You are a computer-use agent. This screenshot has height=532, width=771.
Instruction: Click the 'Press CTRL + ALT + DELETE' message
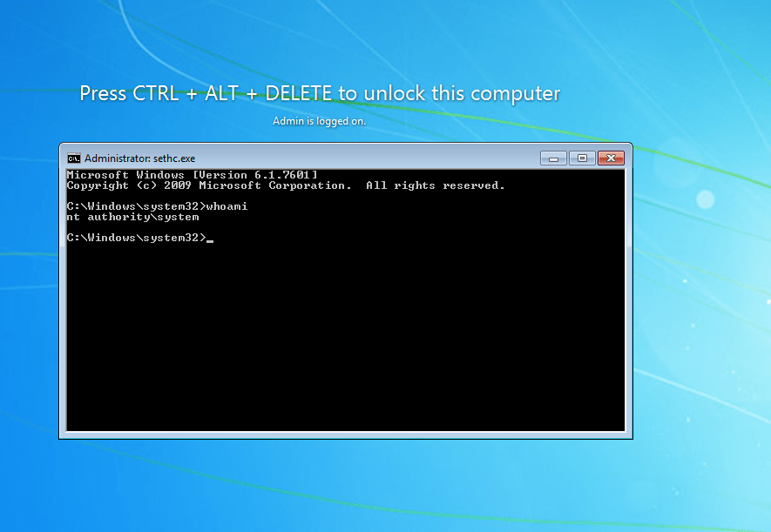(320, 93)
